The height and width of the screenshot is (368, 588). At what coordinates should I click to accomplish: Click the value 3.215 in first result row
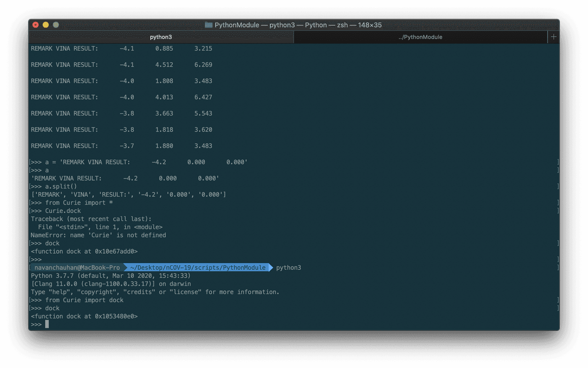tap(203, 48)
